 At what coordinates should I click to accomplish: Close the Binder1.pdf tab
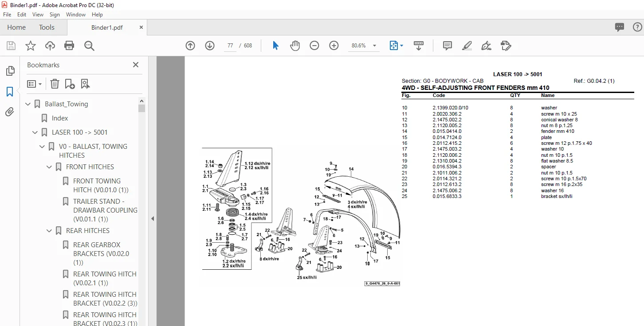point(141,27)
